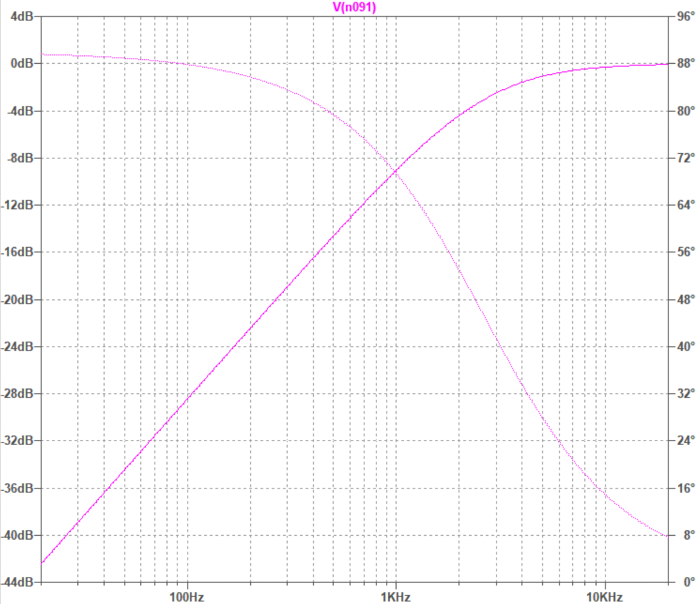
Task: Click the 1KHz frequency axis label
Action: [396, 597]
